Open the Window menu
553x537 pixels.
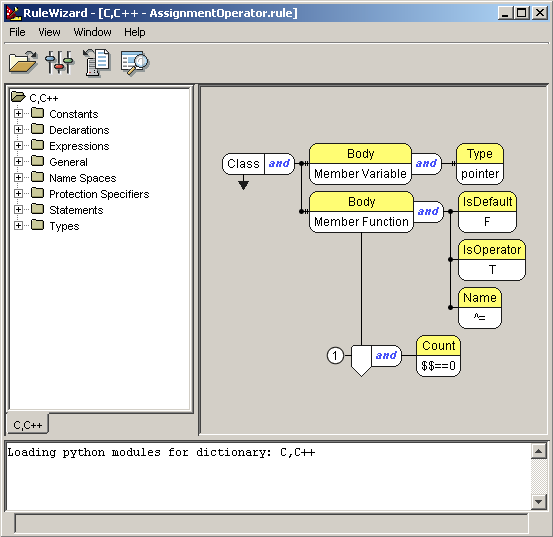92,32
